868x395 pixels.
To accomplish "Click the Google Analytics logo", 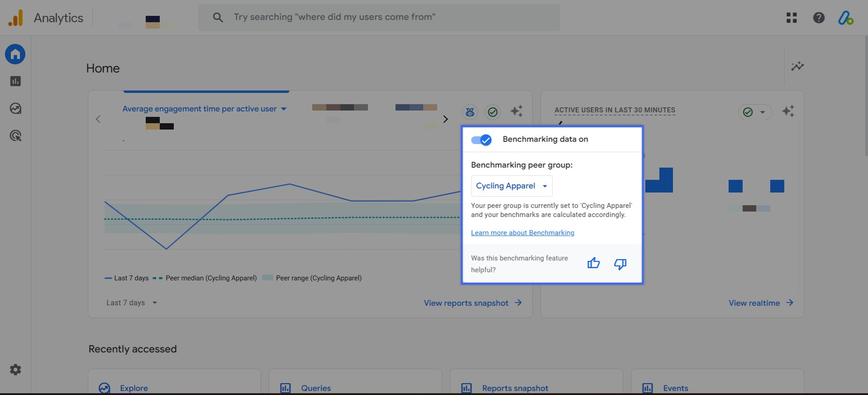I will [15, 18].
